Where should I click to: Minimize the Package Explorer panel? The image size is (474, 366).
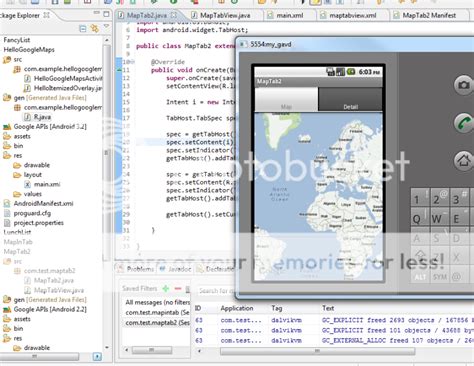97,13
